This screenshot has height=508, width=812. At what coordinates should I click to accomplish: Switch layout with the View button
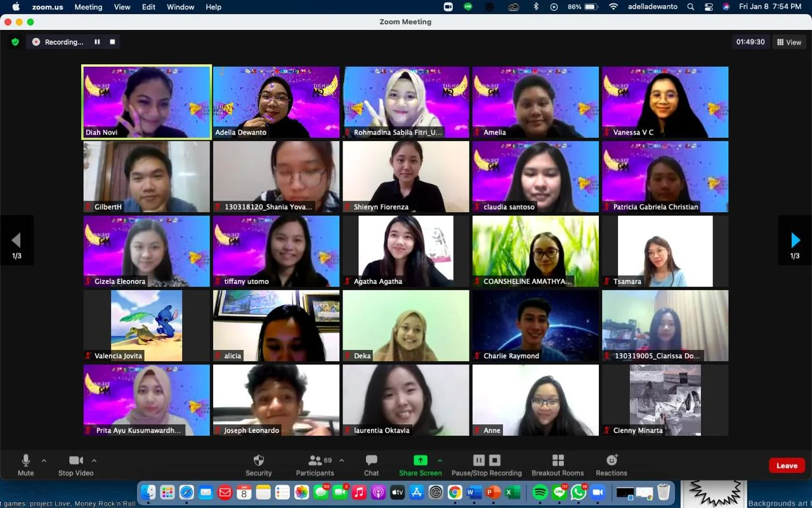(789, 42)
